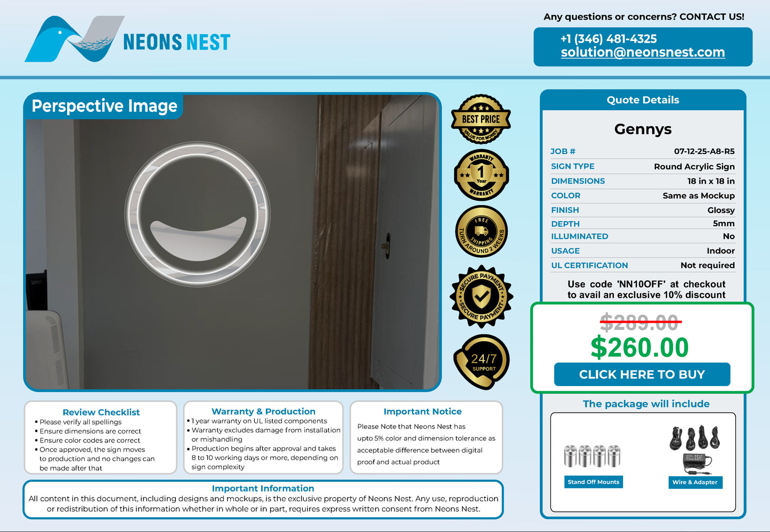This screenshot has height=532, width=770.
Task: Click the COLOR label
Action: 566,195
